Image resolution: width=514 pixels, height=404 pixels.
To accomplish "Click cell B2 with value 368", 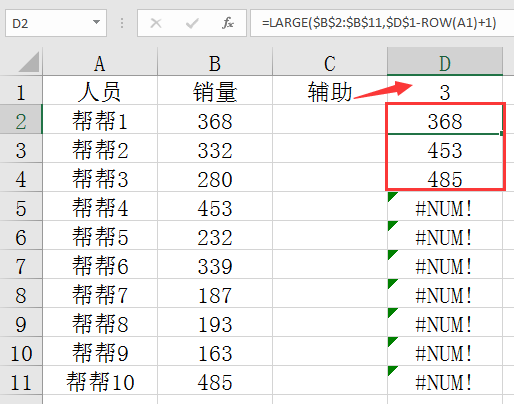I will (215, 119).
